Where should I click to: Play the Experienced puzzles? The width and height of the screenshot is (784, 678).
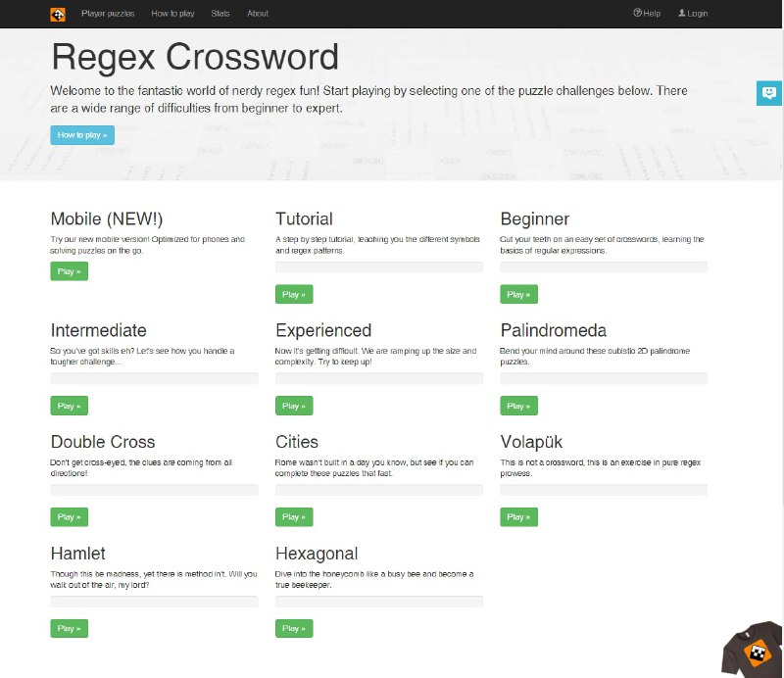pyautogui.click(x=293, y=406)
